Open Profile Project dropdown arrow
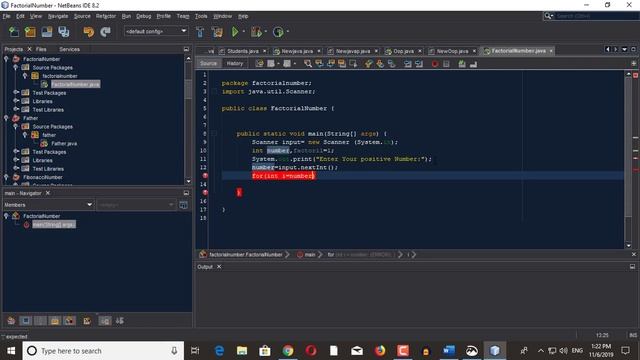Viewport: 640px width, 360px height. tap(287, 31)
